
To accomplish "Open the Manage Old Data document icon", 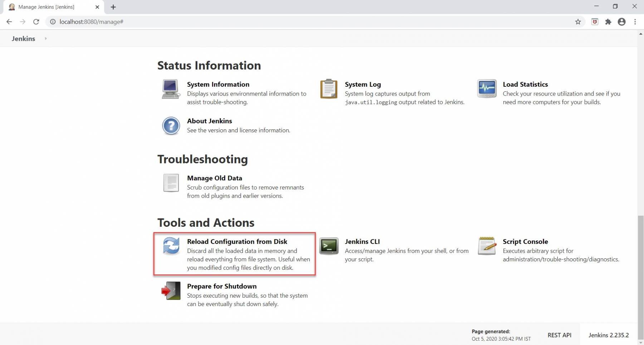I will 171,183.
